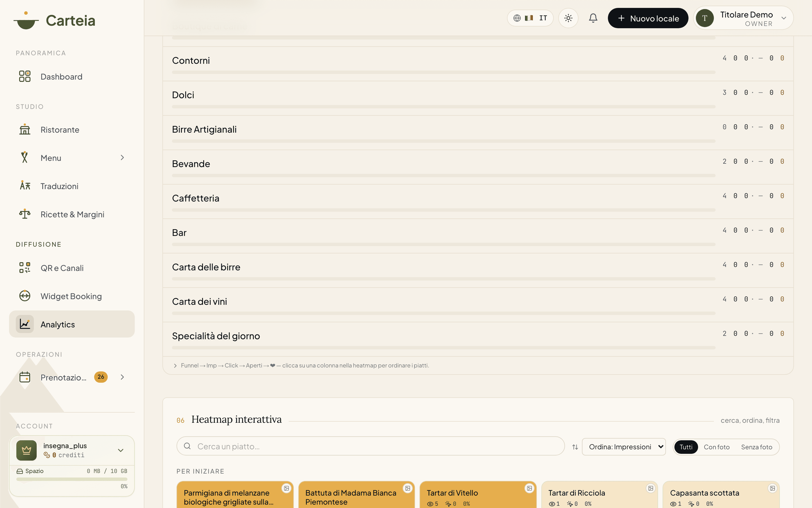
Task: Open Widget Booking page
Action: click(x=72, y=296)
